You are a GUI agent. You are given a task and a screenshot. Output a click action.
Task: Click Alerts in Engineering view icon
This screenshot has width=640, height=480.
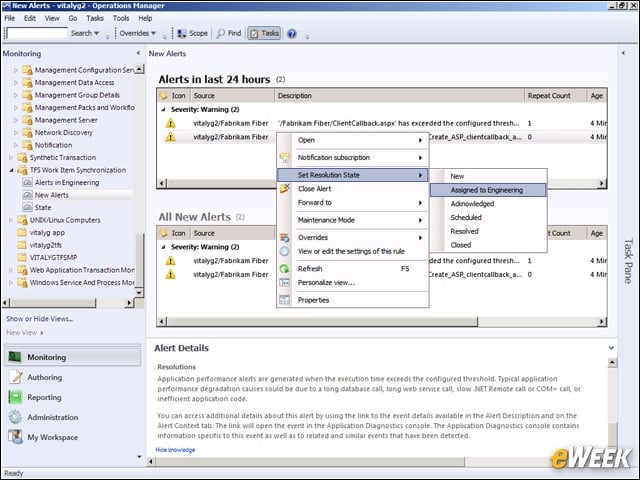point(27,182)
